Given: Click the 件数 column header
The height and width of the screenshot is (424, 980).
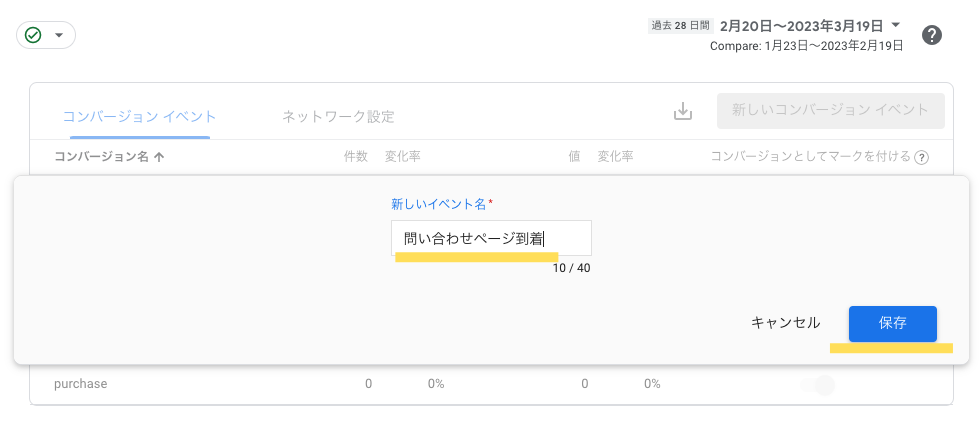Looking at the screenshot, I should point(356,157).
